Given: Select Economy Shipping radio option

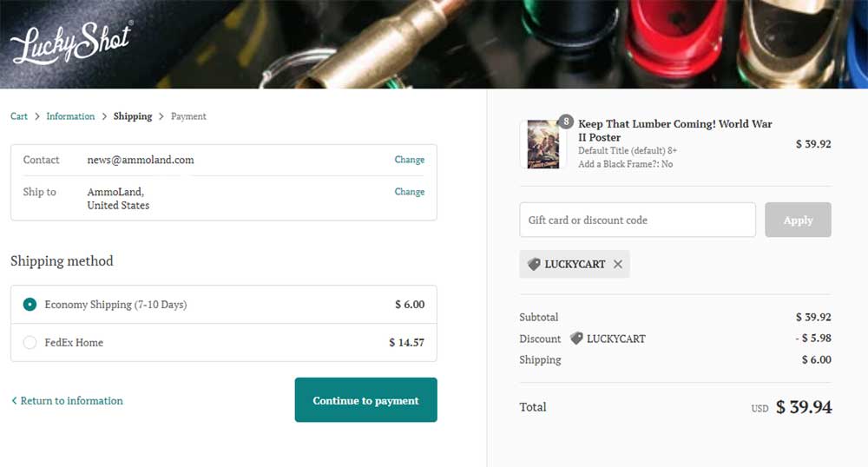Looking at the screenshot, I should tap(30, 305).
